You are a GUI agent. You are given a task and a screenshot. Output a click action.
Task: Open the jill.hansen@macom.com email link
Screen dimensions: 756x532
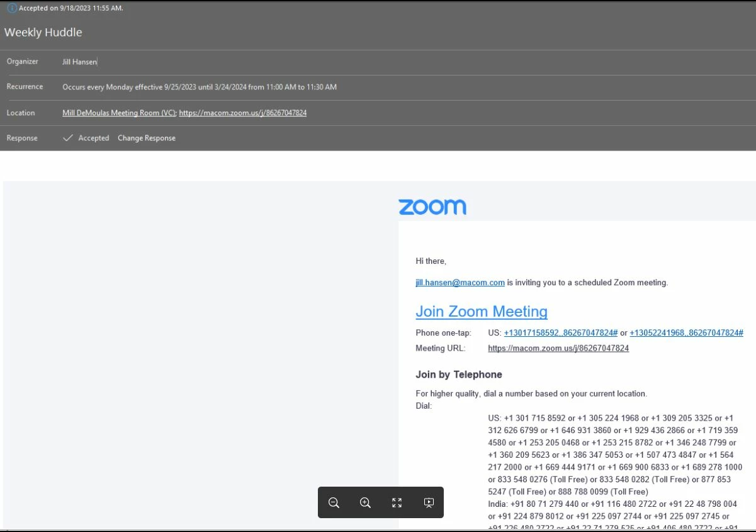click(460, 283)
